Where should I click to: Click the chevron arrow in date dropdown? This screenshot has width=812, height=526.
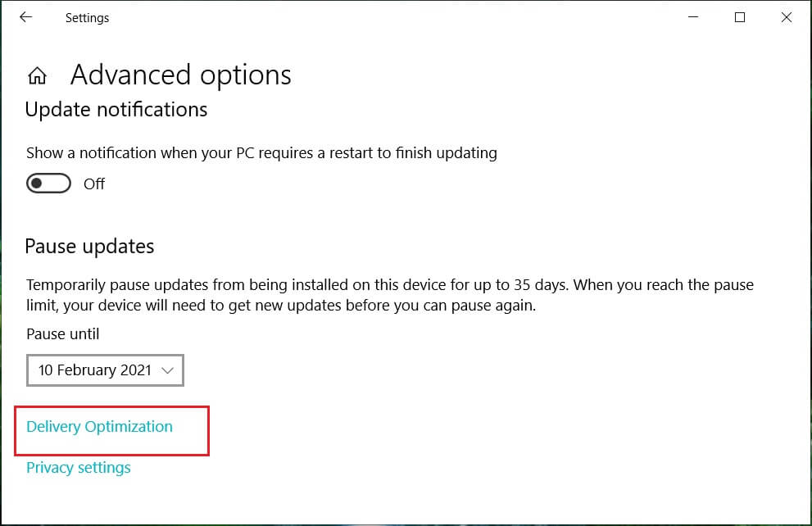[168, 370]
